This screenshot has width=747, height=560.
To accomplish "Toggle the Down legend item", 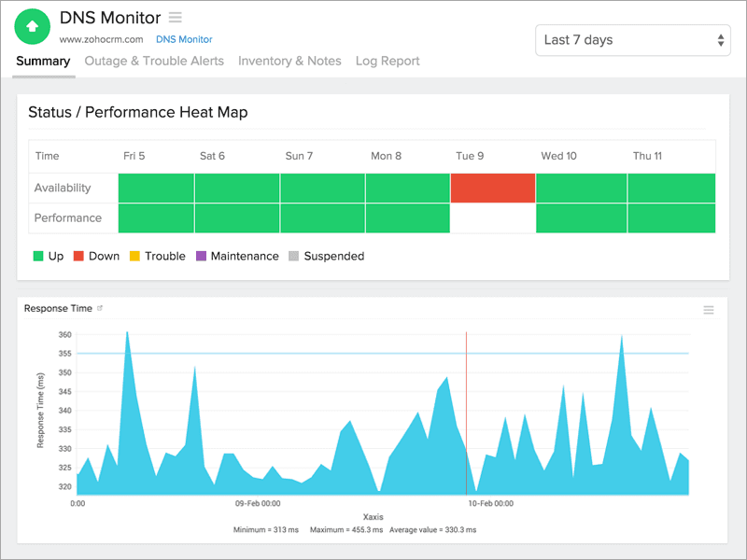I will [x=96, y=256].
